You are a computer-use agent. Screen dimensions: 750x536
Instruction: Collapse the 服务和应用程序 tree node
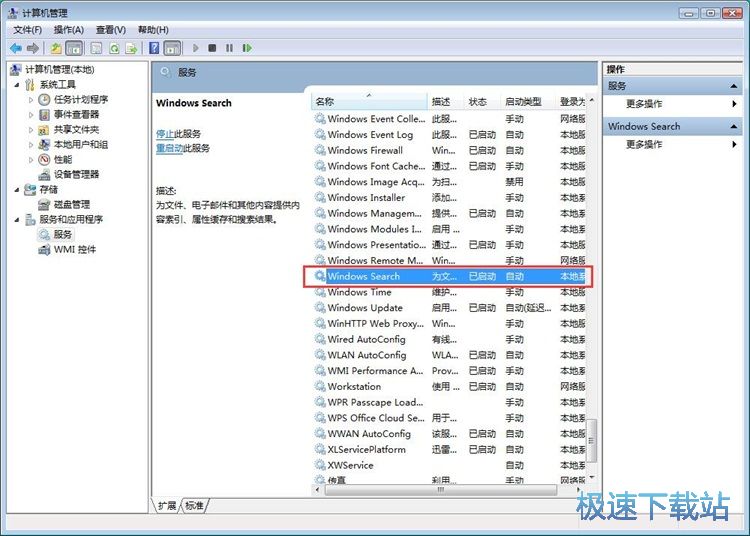(17, 219)
